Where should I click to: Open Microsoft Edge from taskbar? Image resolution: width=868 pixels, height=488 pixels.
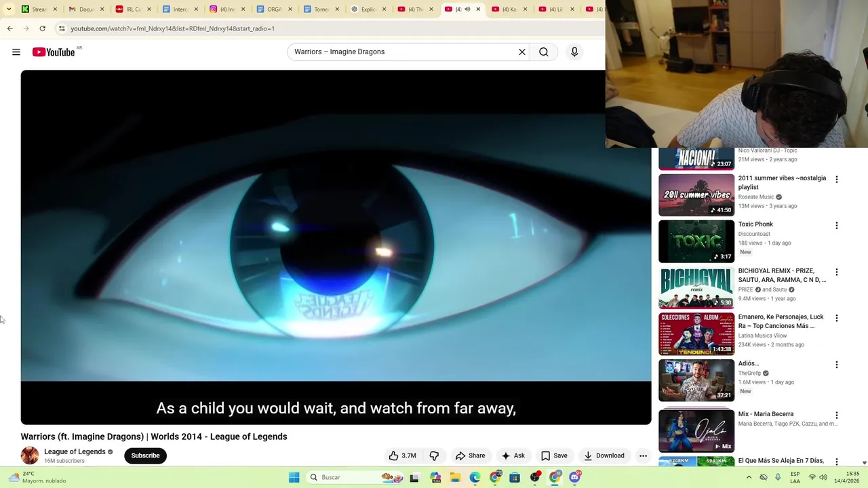(x=475, y=477)
